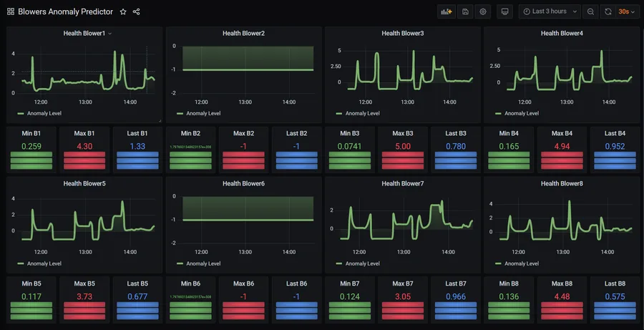644x330 pixels.
Task: Click the blue gauge bars under Last B8
Action: pyautogui.click(x=615, y=311)
